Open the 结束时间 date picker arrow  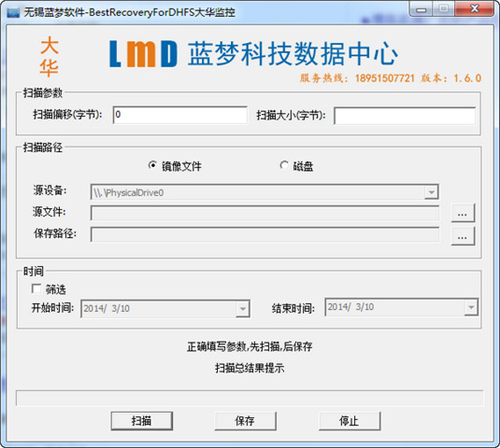[471, 307]
